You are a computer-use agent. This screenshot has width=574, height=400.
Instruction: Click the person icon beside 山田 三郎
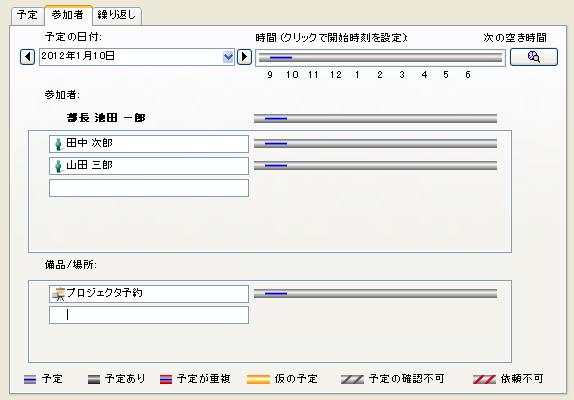coord(58,166)
